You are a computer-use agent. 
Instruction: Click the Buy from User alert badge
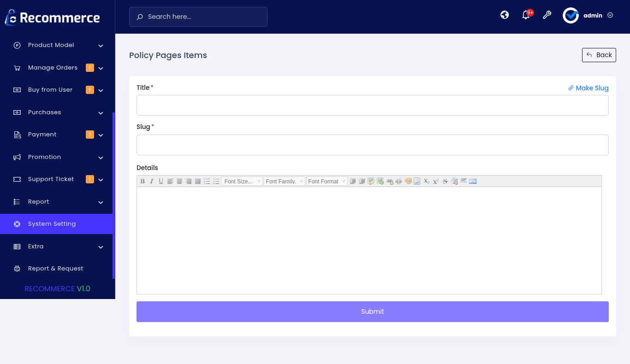(90, 90)
